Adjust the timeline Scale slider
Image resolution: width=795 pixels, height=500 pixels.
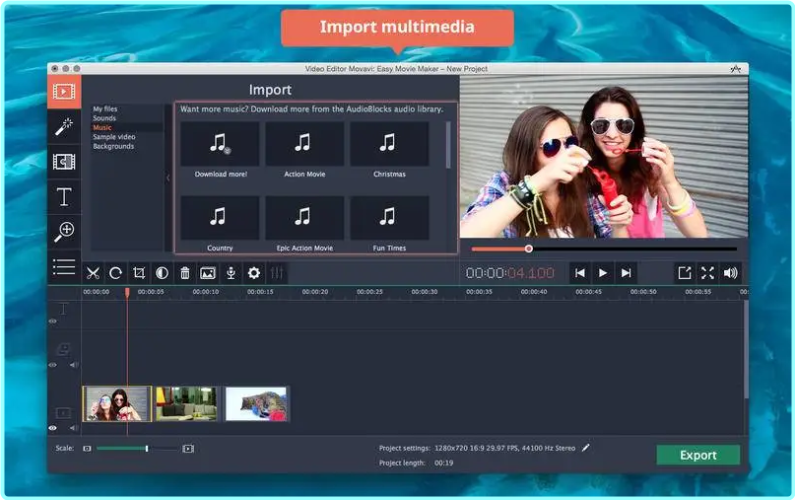(x=136, y=449)
